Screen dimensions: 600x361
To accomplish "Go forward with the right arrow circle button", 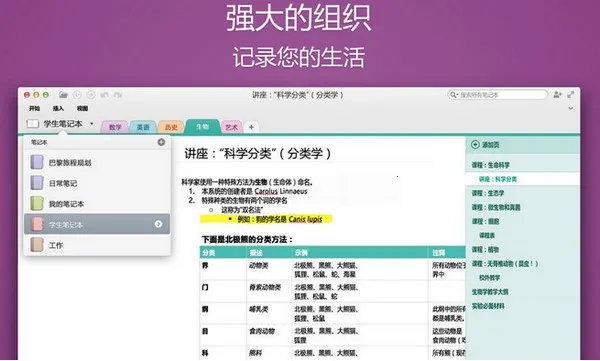I will tap(91, 95).
